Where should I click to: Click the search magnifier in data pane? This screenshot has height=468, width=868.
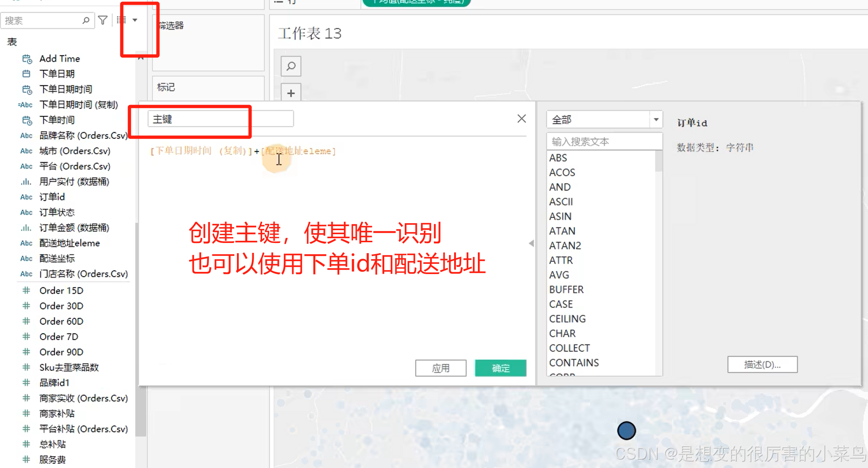[86, 20]
